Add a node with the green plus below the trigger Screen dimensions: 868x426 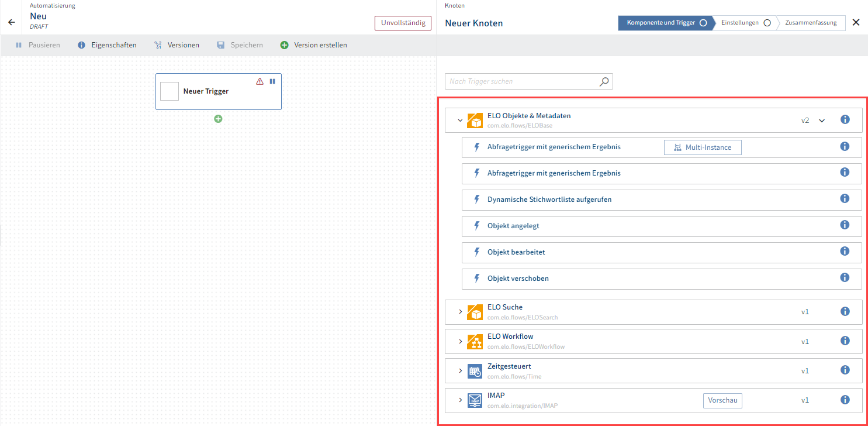[218, 119]
